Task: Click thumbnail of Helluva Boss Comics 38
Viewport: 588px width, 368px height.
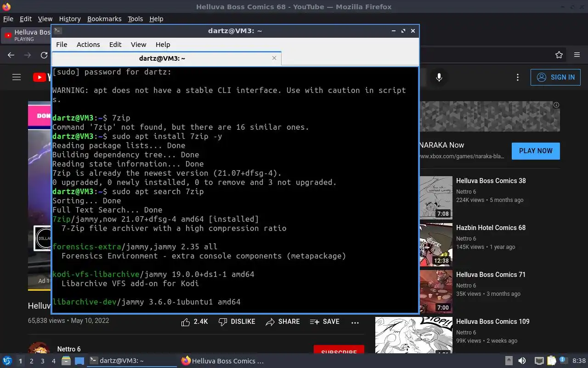Action: coord(436,198)
